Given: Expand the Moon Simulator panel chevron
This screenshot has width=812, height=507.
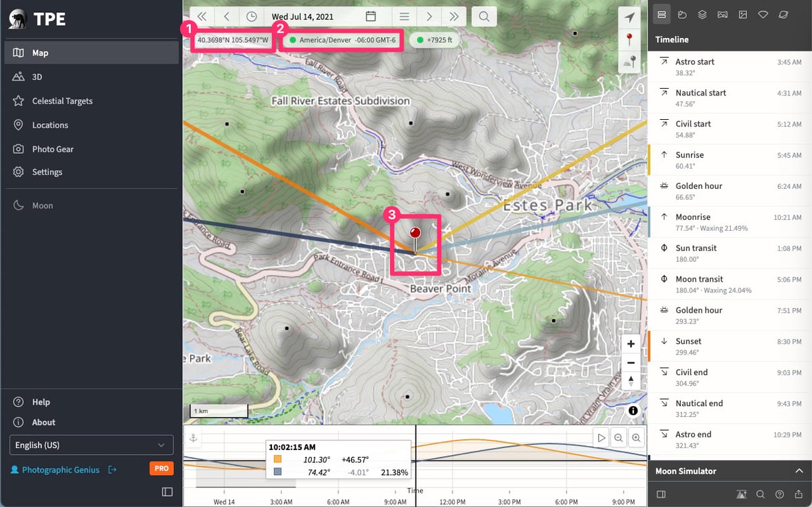Looking at the screenshot, I should tap(799, 471).
